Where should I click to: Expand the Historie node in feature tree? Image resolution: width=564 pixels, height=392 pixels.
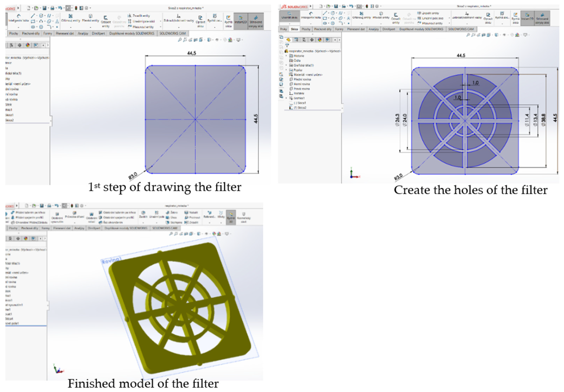(x=286, y=56)
